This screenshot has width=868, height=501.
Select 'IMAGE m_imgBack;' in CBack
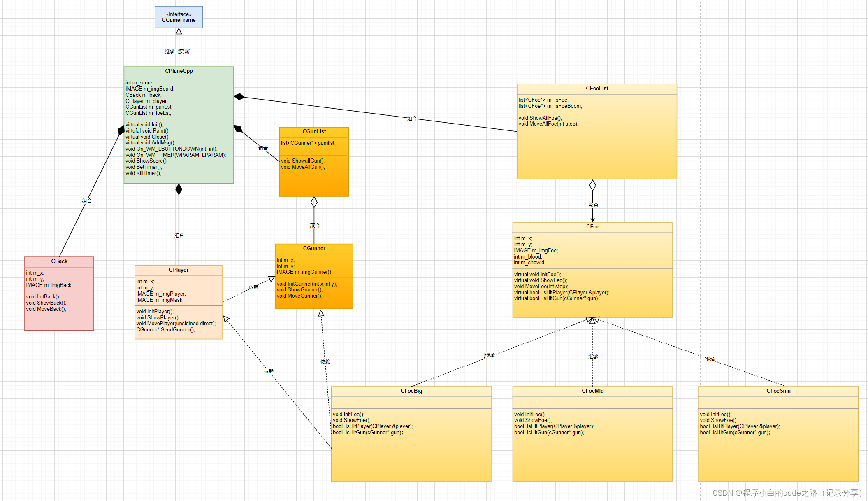[49, 285]
